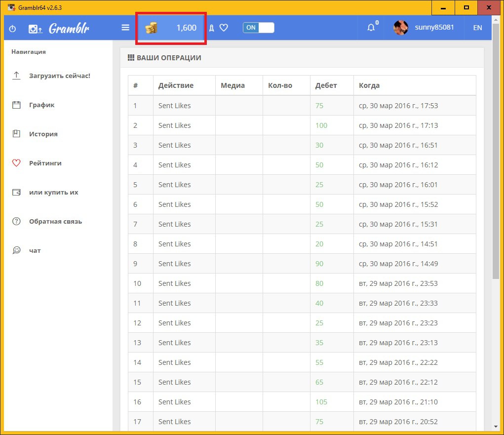Click the Медиа column header
Image resolution: width=504 pixels, height=435 pixels.
click(x=233, y=85)
